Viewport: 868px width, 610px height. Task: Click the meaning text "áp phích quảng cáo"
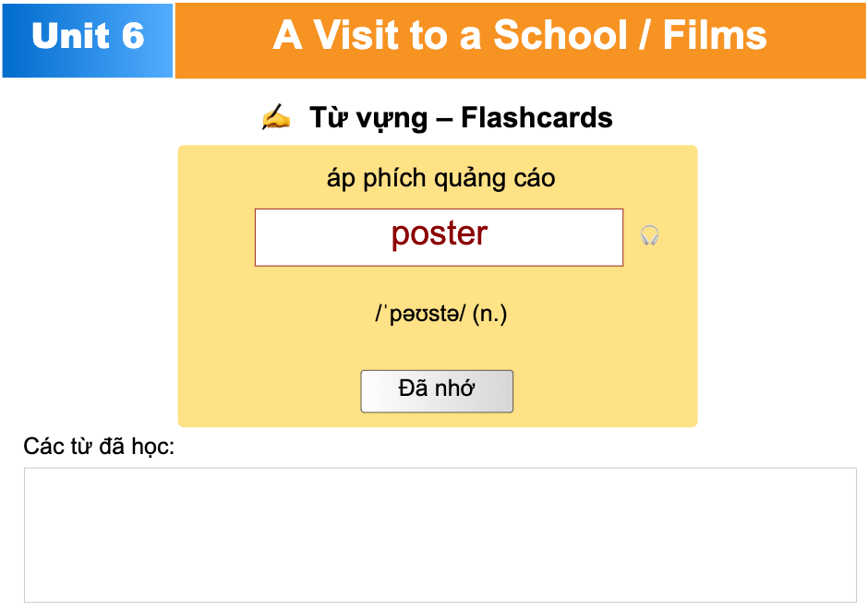[x=440, y=177]
